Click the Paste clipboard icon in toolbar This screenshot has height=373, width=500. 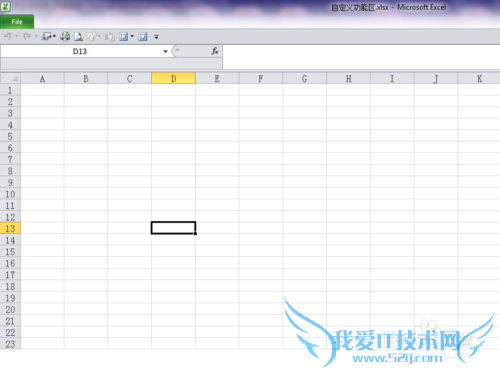110,37
